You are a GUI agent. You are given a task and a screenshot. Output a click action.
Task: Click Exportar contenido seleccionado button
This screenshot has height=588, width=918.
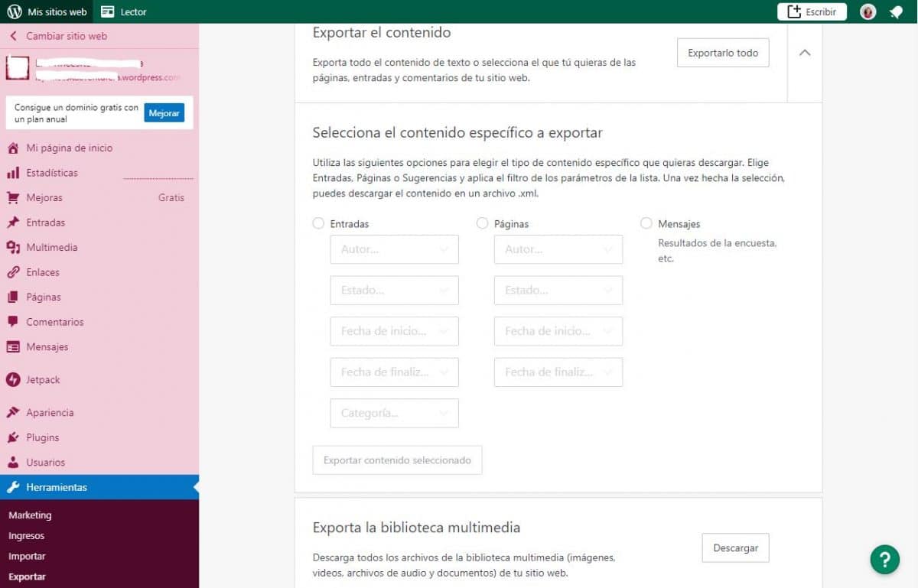pyautogui.click(x=397, y=460)
